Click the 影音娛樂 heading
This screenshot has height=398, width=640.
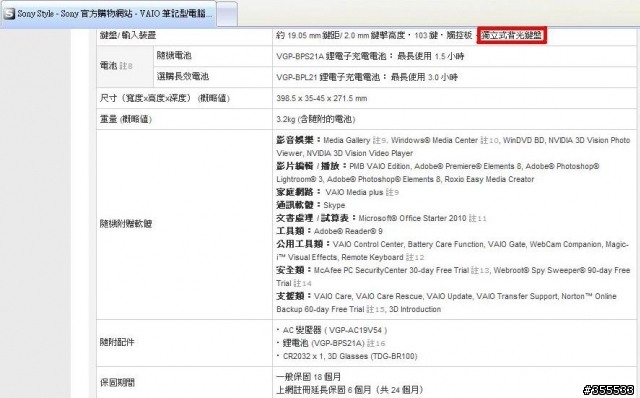point(295,140)
